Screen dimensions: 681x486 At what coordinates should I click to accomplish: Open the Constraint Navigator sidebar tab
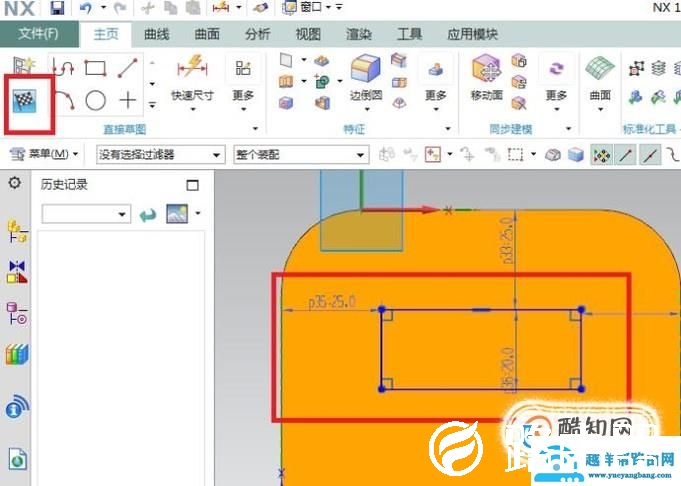click(x=17, y=272)
